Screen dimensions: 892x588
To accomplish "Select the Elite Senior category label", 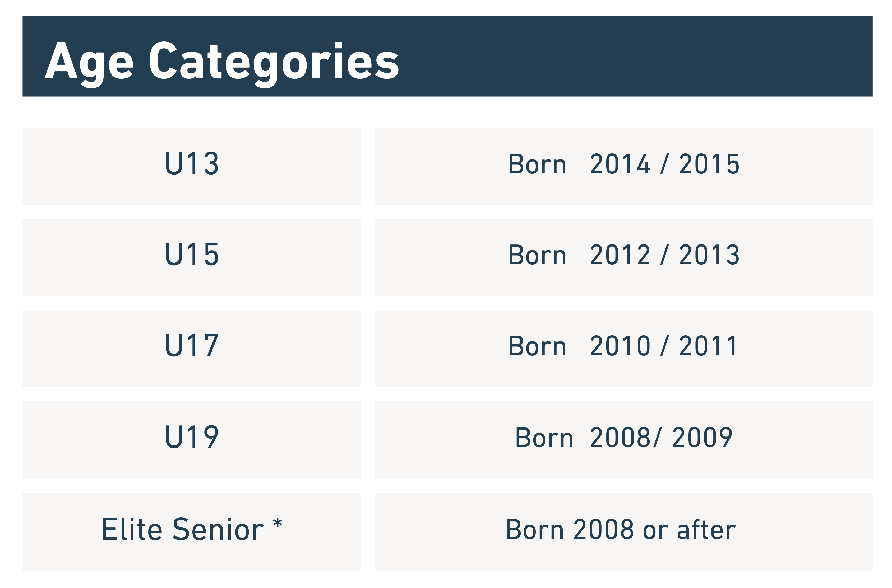I will coord(182,529).
